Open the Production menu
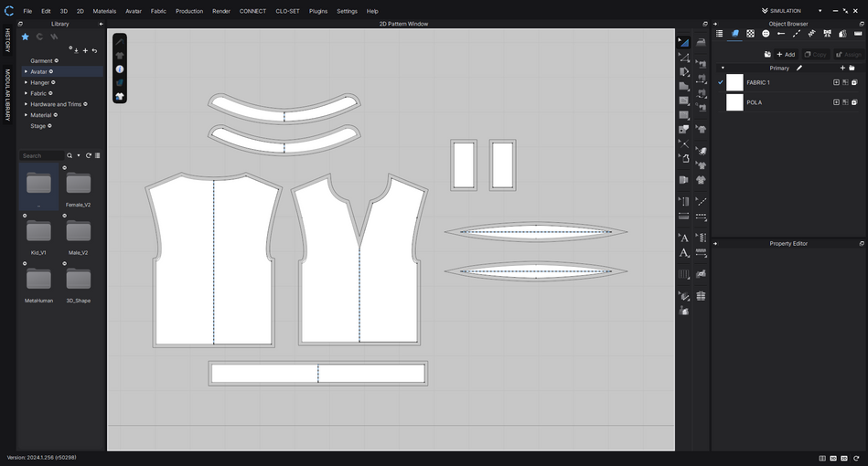868x466 pixels. 189,11
